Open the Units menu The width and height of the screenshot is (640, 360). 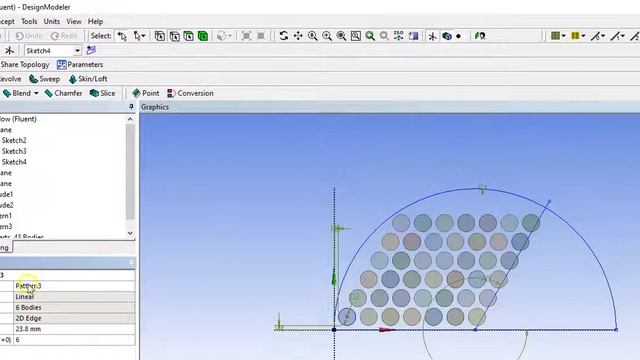[51, 21]
